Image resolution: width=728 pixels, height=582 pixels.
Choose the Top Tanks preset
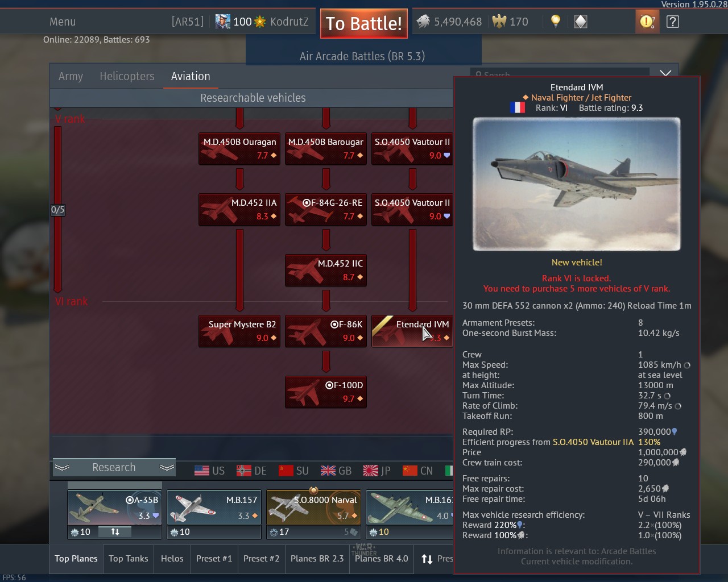pos(129,559)
